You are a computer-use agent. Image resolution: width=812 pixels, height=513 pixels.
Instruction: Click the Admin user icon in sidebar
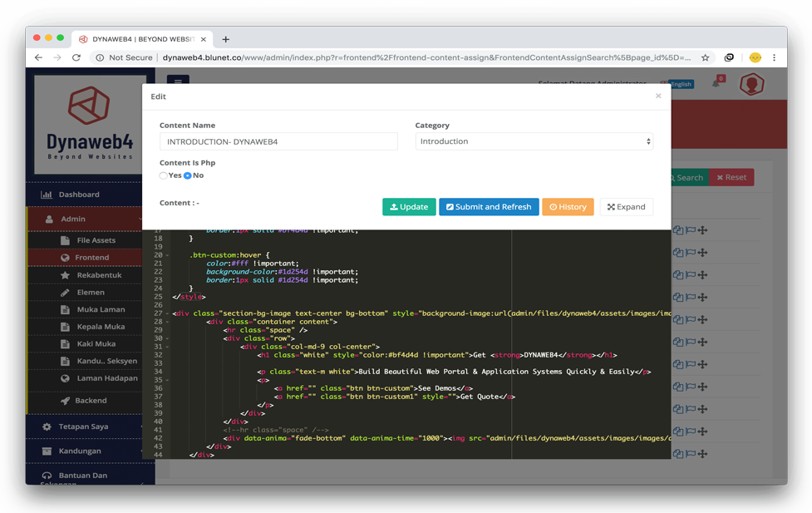coord(49,220)
